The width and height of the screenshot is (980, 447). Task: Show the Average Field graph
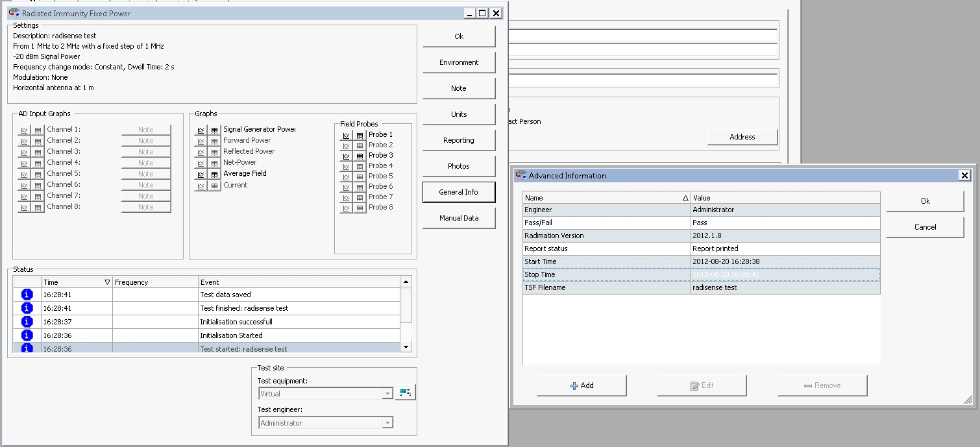[201, 174]
